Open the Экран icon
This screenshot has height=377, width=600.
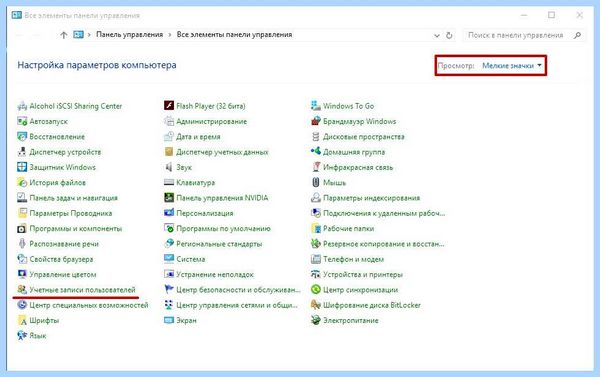tap(169, 320)
